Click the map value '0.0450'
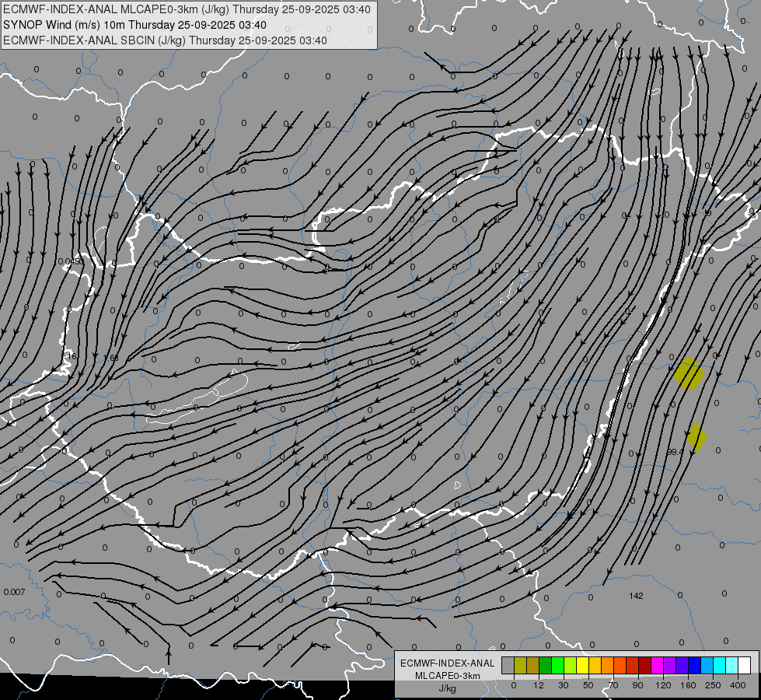This screenshot has width=761, height=700. point(71,261)
